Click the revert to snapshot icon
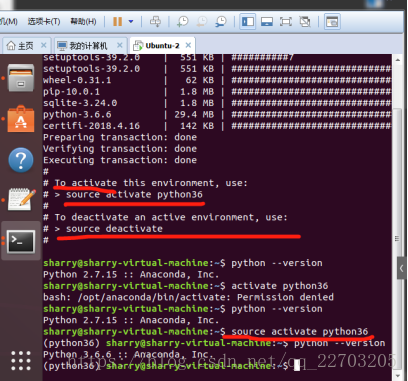Image resolution: width=408 pixels, height=381 pixels. [202, 22]
